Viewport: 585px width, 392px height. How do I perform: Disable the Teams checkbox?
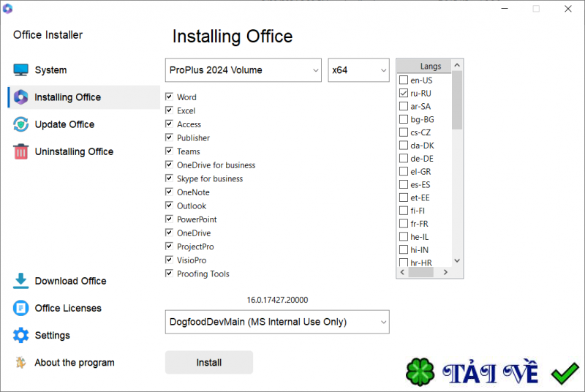170,151
